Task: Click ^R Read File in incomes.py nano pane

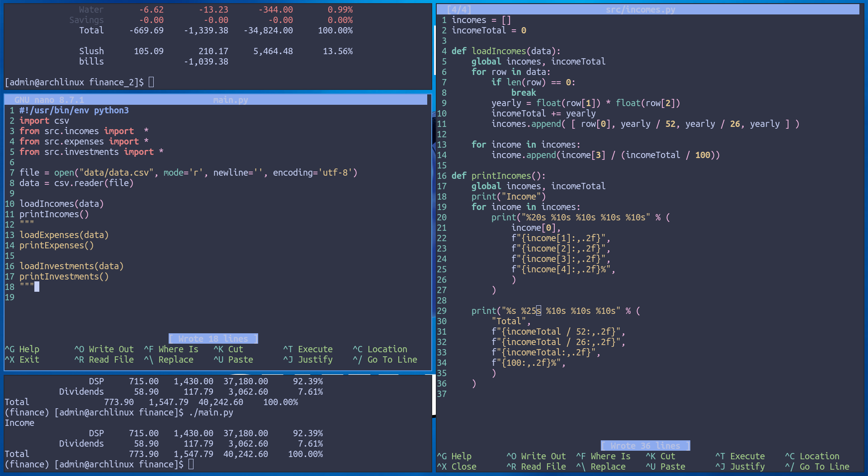Action: point(536,467)
